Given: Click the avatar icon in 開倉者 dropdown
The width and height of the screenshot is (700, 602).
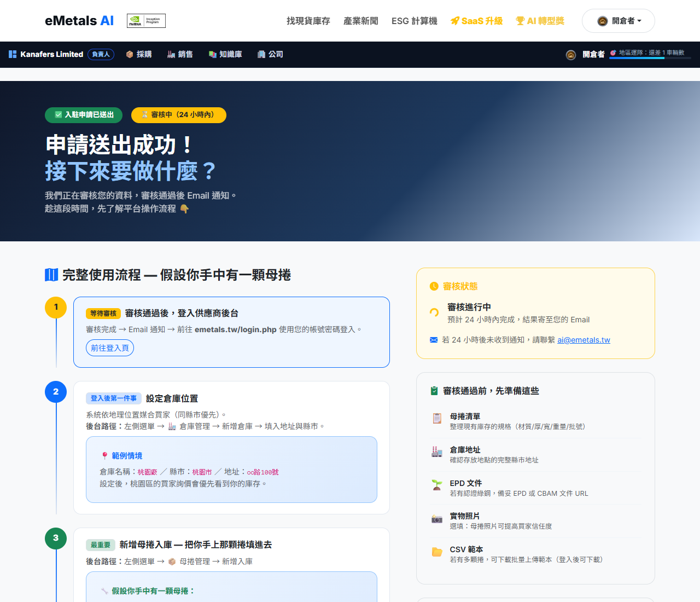Looking at the screenshot, I should click(603, 21).
